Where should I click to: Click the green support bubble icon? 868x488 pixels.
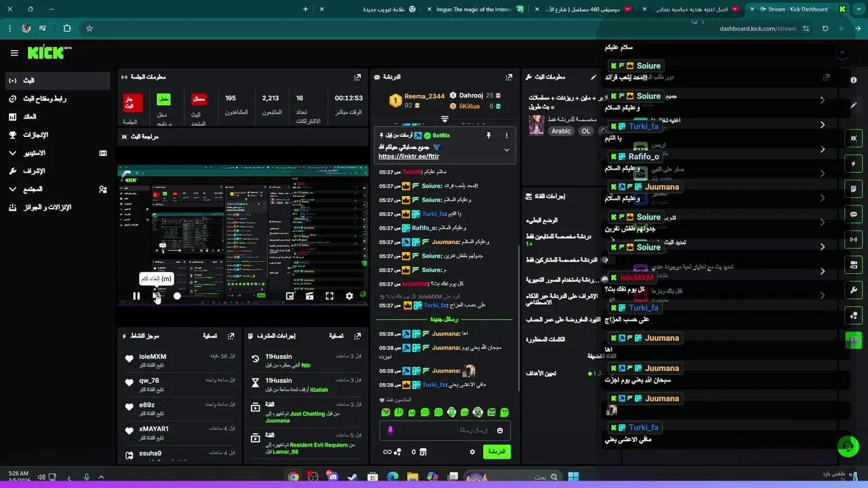click(847, 446)
